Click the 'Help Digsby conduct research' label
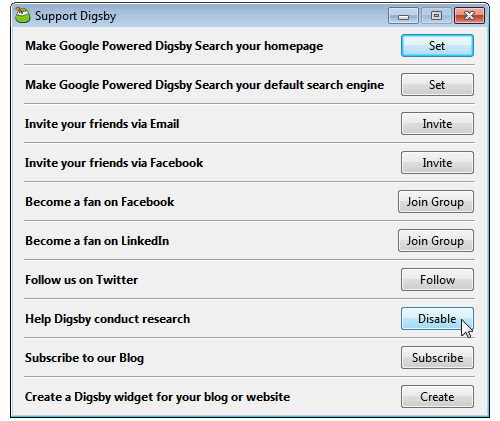Image resolution: width=500 pixels, height=421 pixels. click(107, 319)
